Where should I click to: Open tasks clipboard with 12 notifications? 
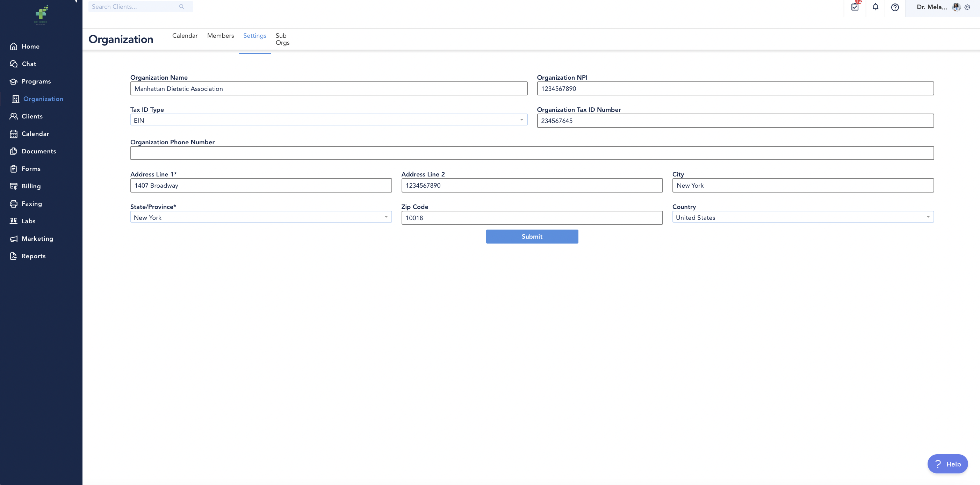click(855, 7)
